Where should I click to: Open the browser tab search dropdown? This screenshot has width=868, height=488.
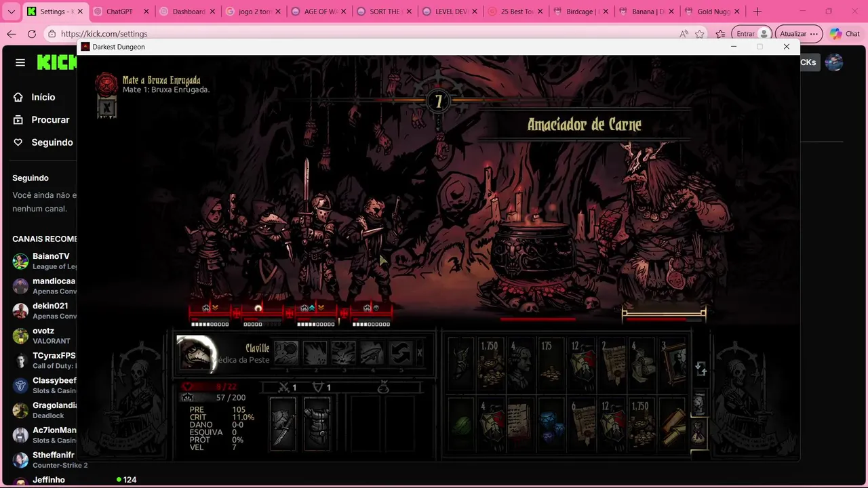tap(11, 12)
